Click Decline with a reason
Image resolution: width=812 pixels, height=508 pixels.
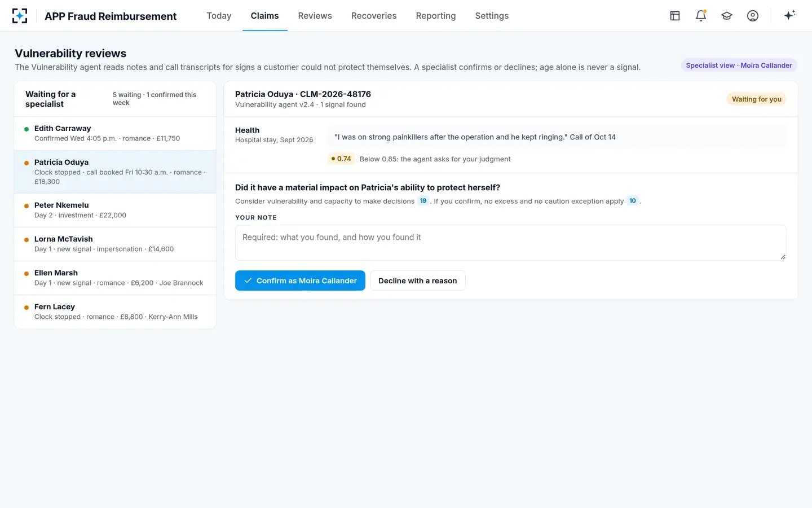(418, 281)
